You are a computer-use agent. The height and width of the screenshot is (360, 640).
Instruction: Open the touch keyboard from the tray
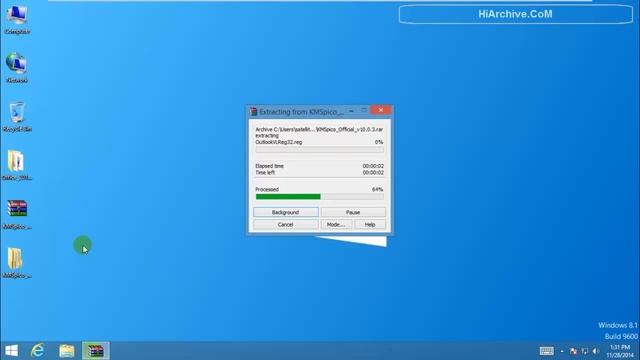click(x=547, y=351)
